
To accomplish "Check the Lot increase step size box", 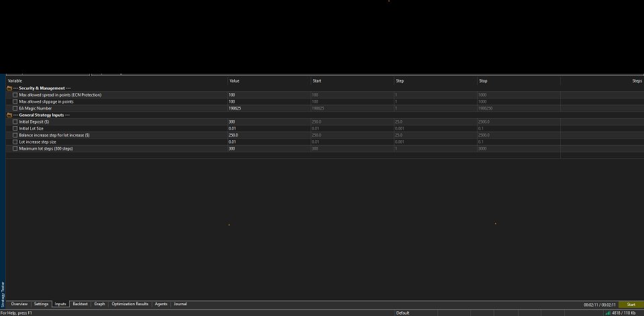I will click(15, 142).
